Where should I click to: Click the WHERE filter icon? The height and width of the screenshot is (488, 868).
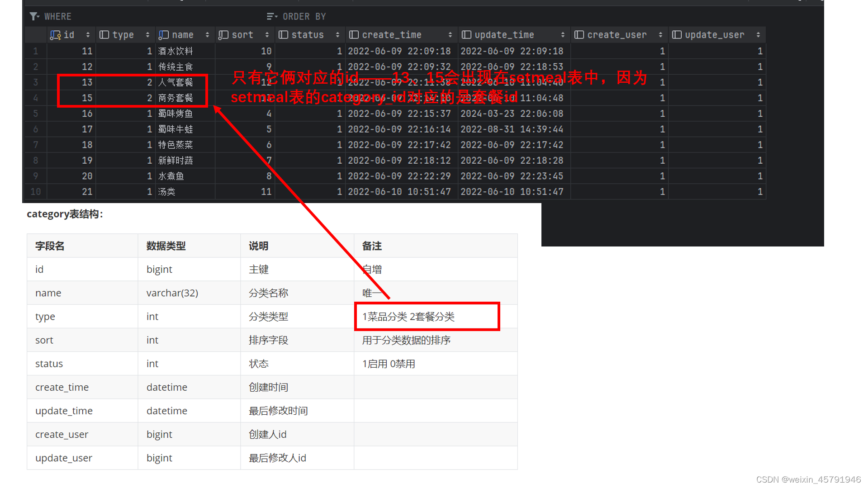34,17
